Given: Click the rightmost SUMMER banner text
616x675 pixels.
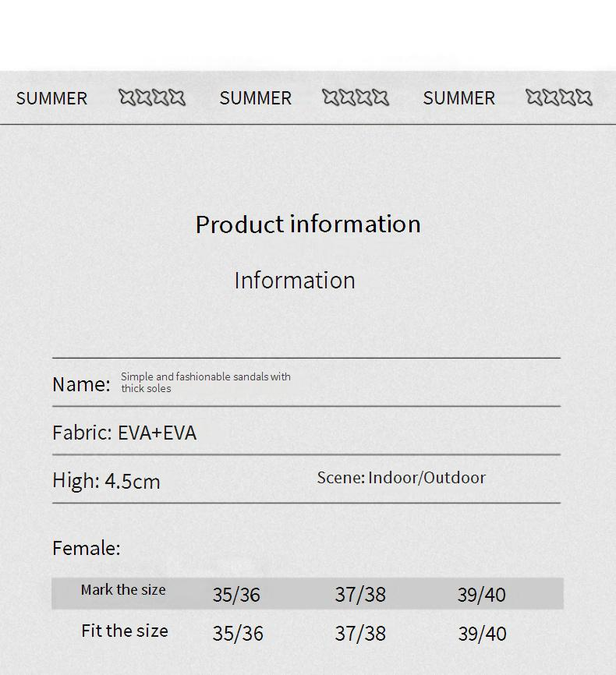Looking at the screenshot, I should [458, 98].
